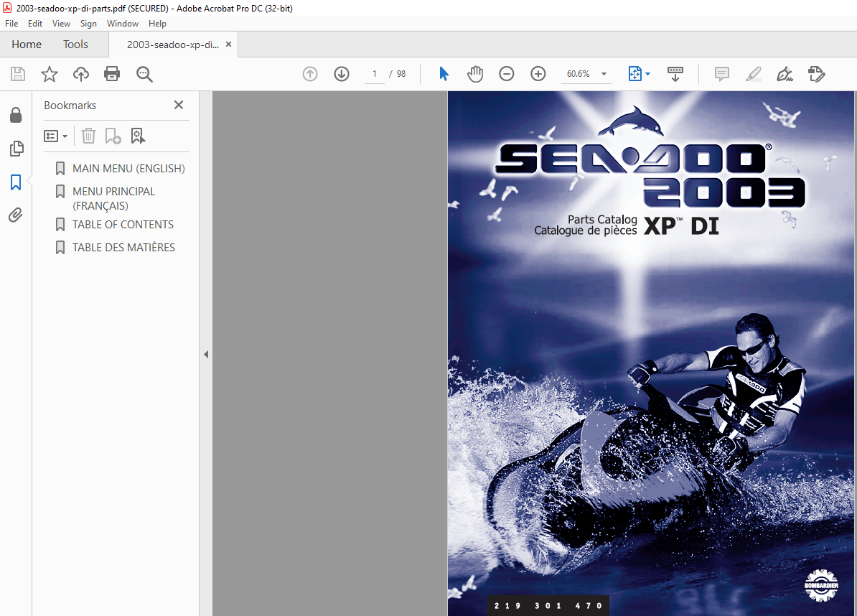Click the Save file icon
This screenshot has height=616, width=857.
point(18,74)
